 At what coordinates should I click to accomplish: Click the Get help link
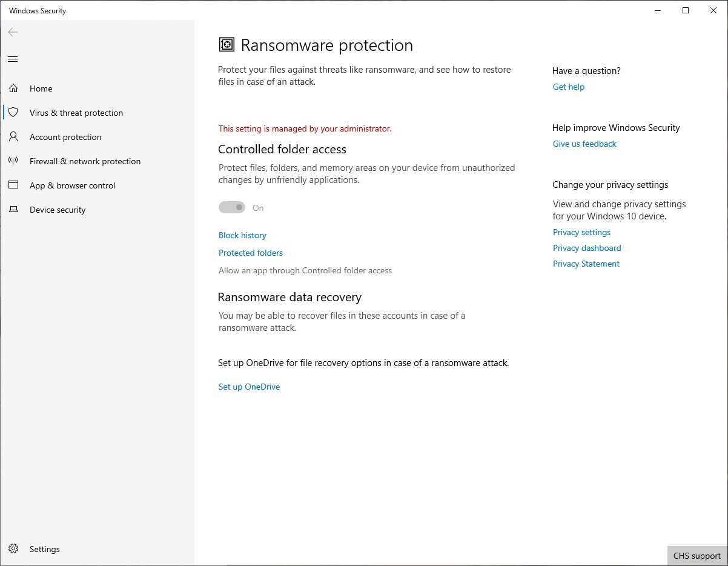[569, 87]
